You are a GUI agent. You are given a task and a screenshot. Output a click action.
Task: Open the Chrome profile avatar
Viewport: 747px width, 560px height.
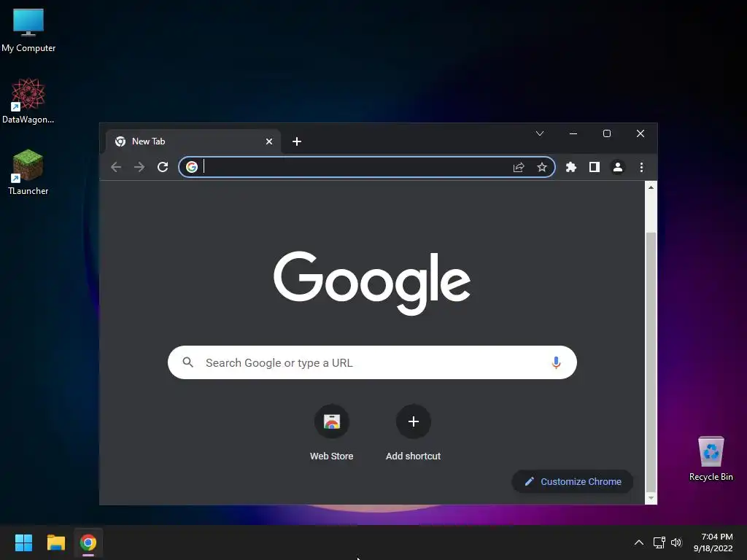pyautogui.click(x=618, y=167)
